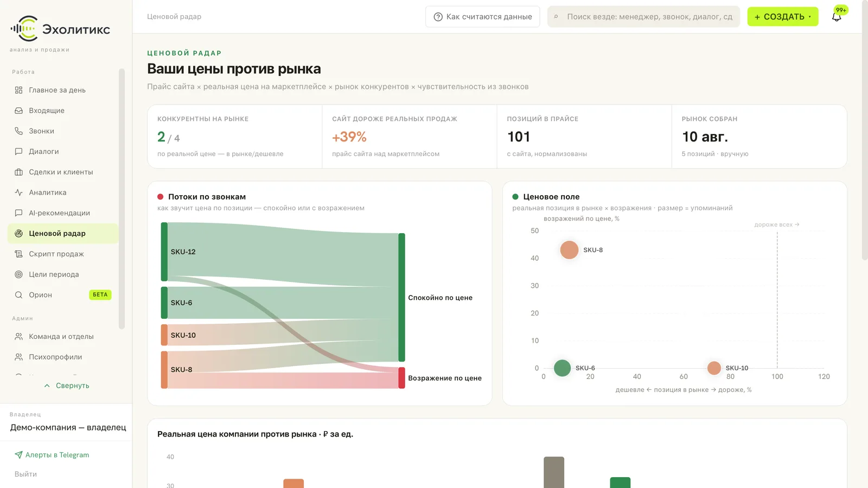Open Цели периода section
The width and height of the screenshot is (868, 488).
pyautogui.click(x=63, y=274)
